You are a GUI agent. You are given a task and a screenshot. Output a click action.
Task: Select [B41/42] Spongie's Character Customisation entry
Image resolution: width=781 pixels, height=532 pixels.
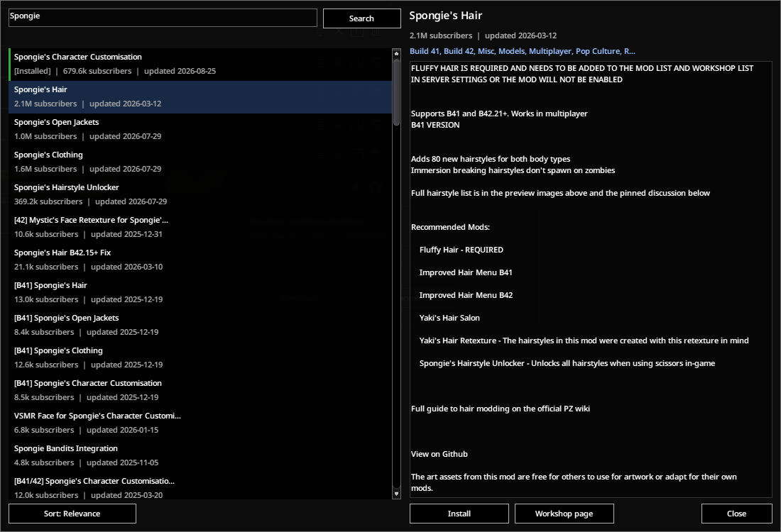click(200, 487)
